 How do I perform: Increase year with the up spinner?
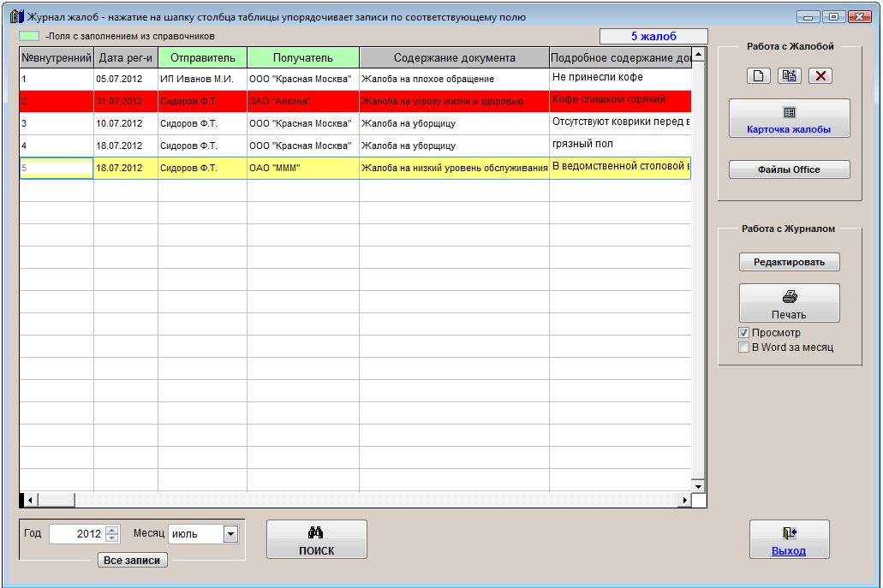(112, 530)
